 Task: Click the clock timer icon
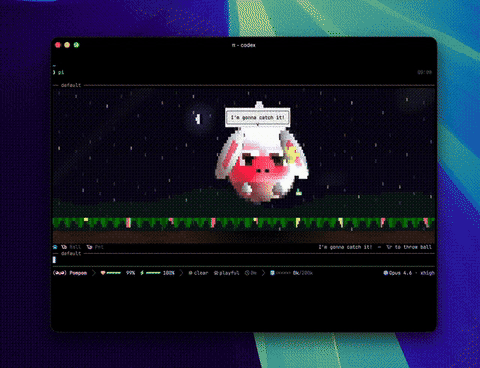point(247,273)
